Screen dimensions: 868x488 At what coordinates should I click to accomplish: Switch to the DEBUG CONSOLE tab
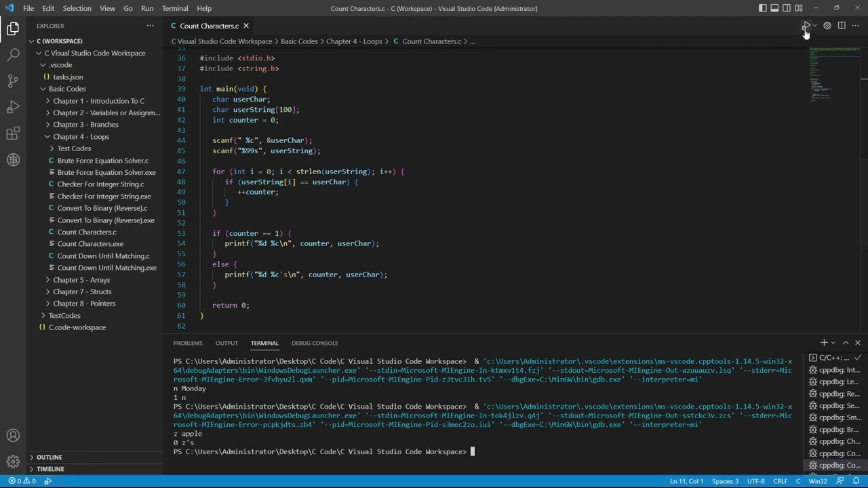pyautogui.click(x=315, y=343)
